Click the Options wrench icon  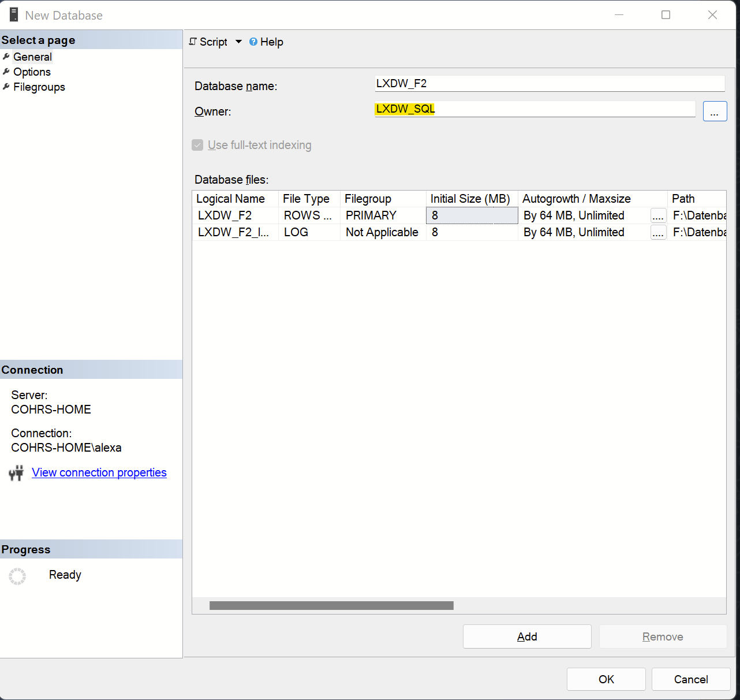click(6, 72)
